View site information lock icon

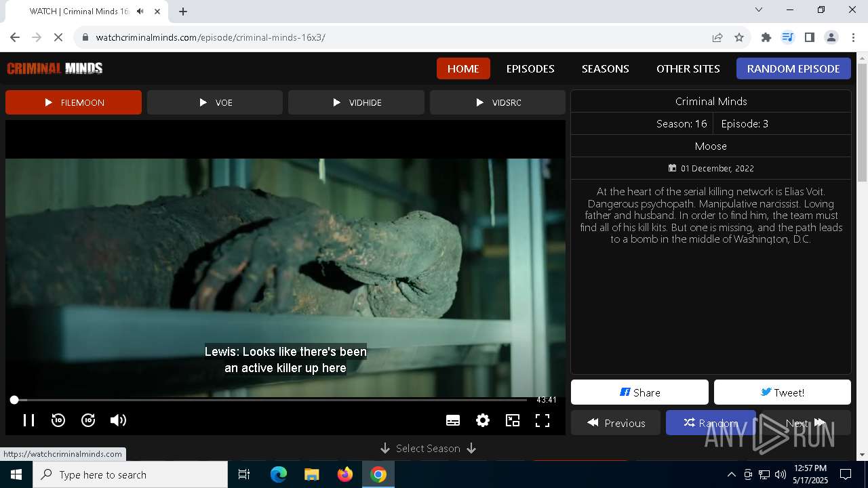point(85,37)
